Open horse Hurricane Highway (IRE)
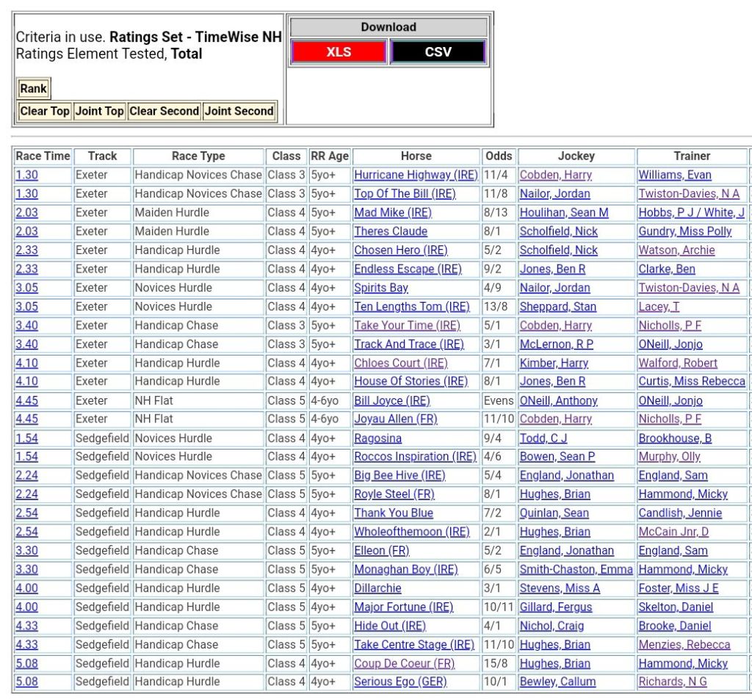 click(416, 175)
